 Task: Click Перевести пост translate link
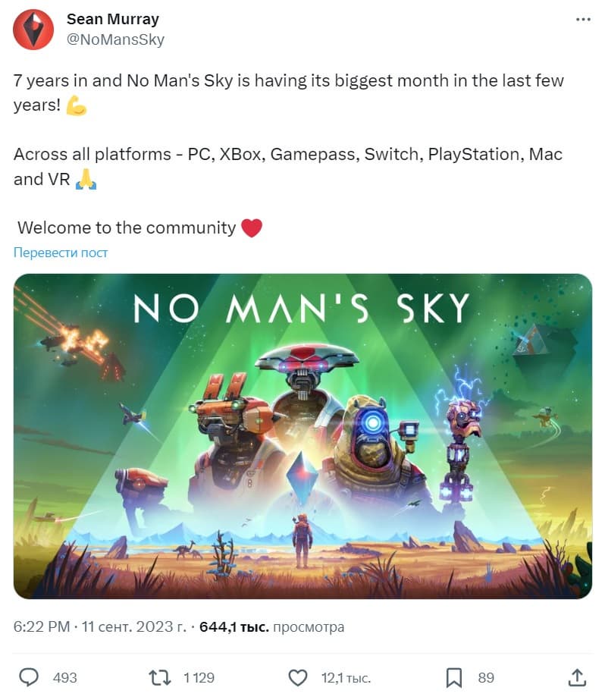(61, 253)
